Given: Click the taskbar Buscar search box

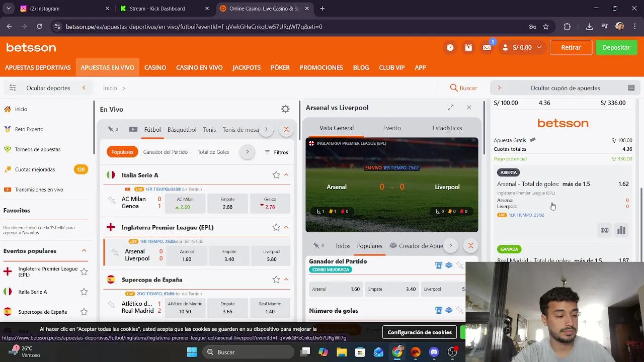Looking at the screenshot, I should click(249, 352).
